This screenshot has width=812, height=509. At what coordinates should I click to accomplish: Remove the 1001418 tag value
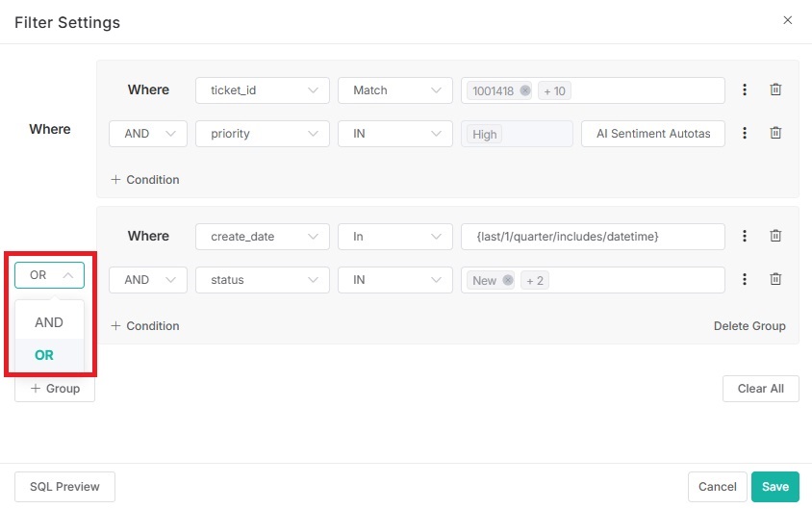coord(524,90)
